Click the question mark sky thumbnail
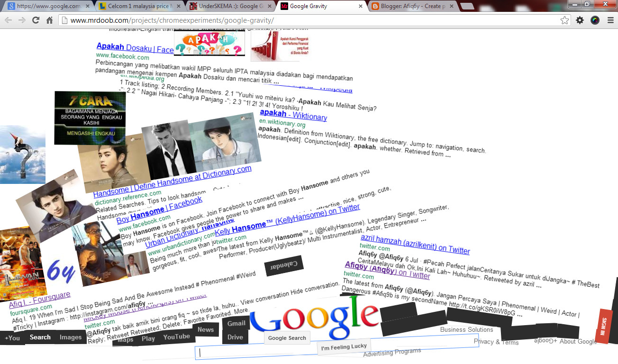The height and width of the screenshot is (364, 618). (x=23, y=155)
